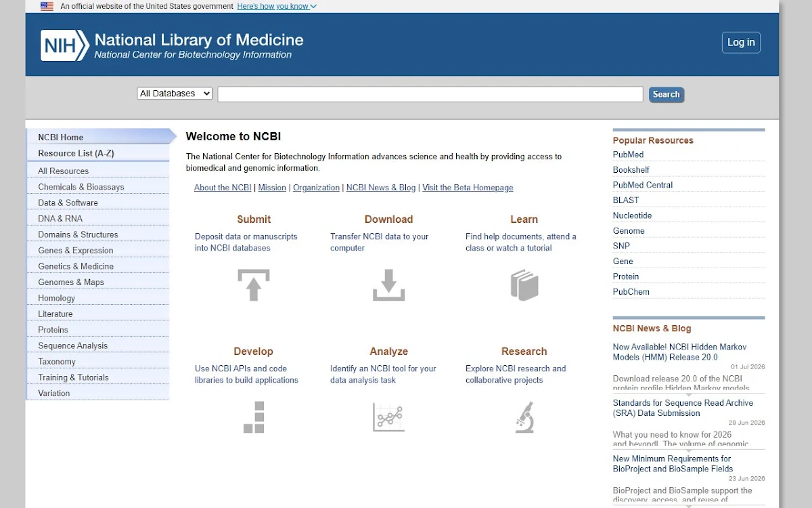Click the Search button
This screenshot has width=812, height=508.
[x=667, y=95]
